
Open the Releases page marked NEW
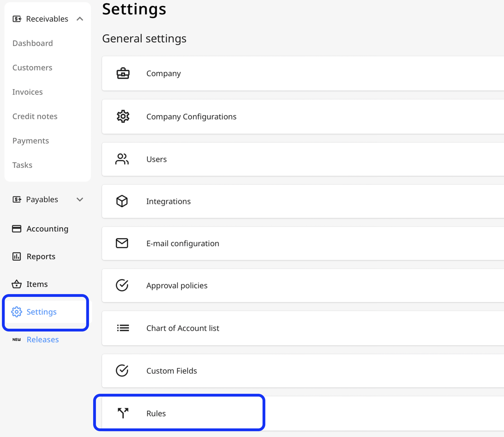point(43,339)
